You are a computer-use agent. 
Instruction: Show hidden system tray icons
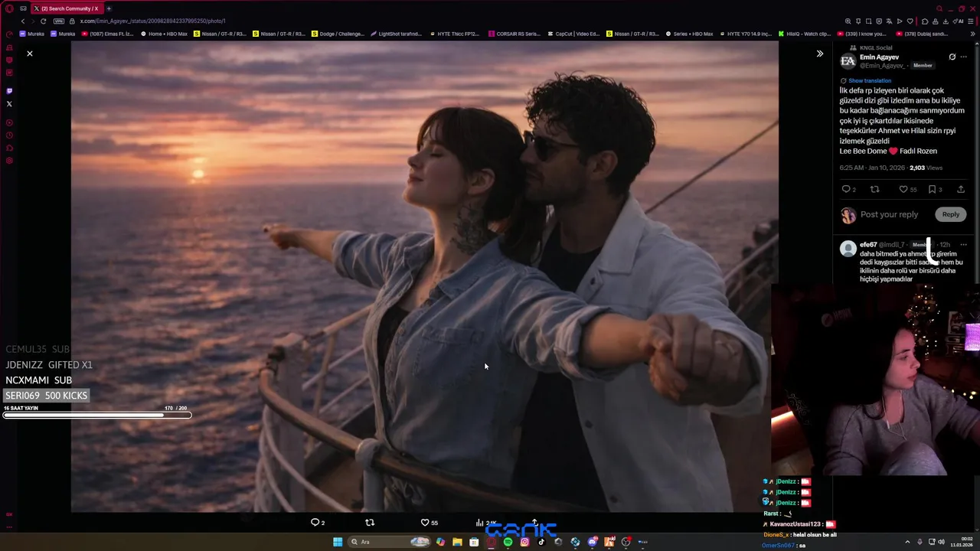pos(907,542)
